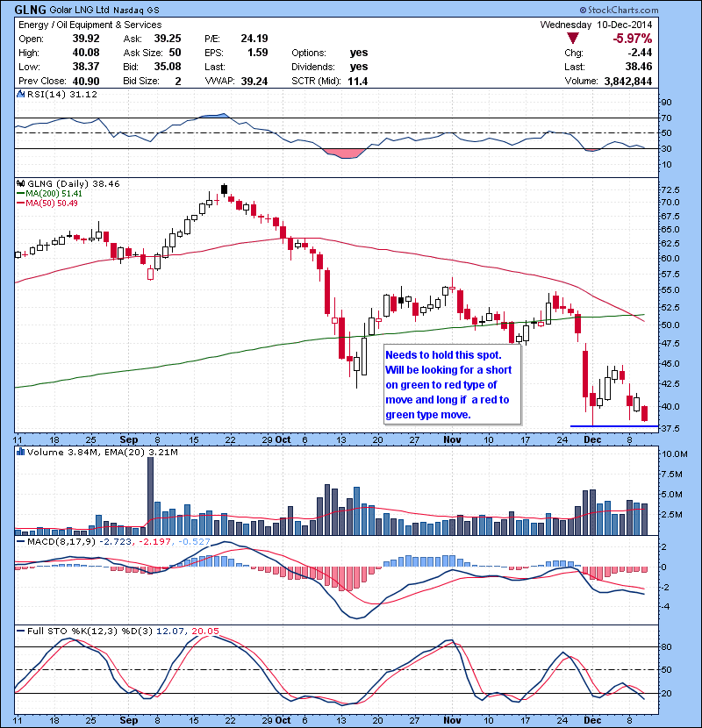Viewport: 702px width, 728px height.
Task: Click the RSI 70 level label
Action: 666,118
